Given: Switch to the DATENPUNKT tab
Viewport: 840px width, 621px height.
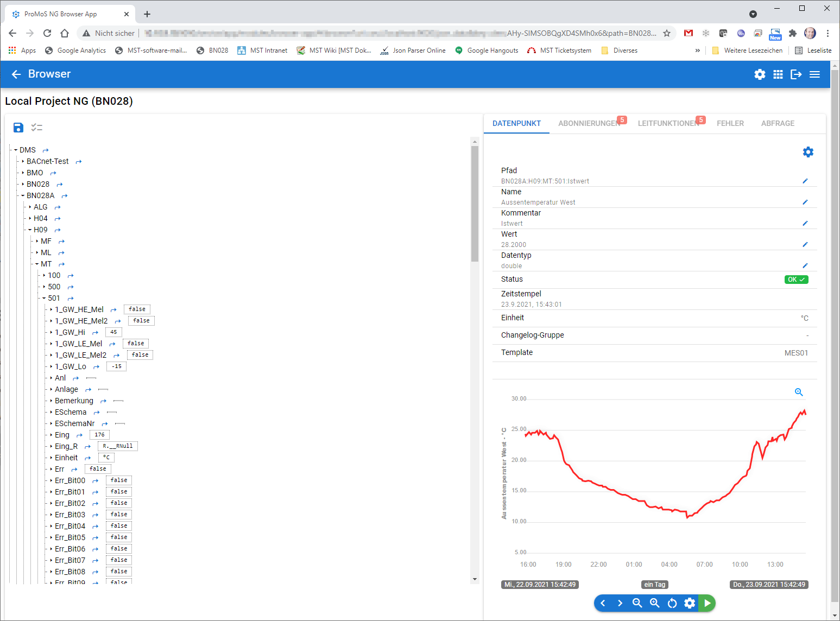Looking at the screenshot, I should point(516,124).
